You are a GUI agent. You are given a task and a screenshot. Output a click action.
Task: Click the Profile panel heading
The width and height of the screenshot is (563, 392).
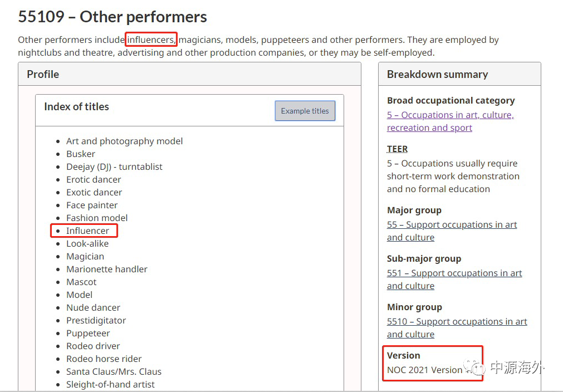click(43, 74)
